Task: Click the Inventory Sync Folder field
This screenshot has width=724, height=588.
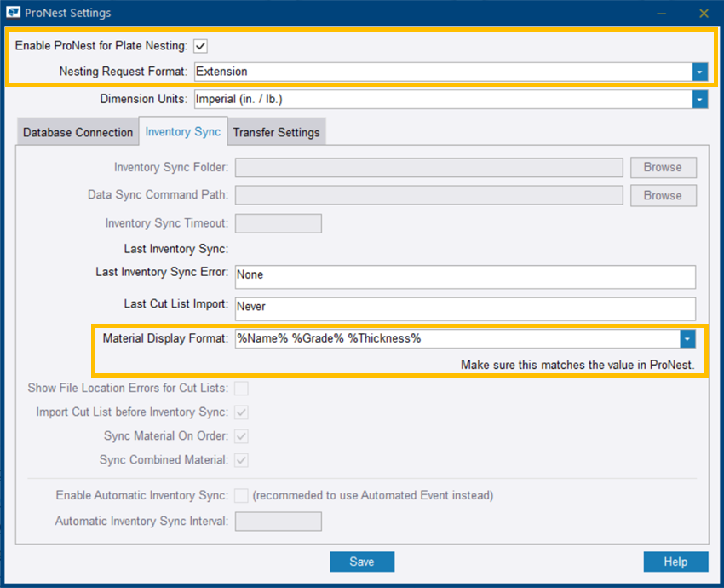Action: point(429,168)
